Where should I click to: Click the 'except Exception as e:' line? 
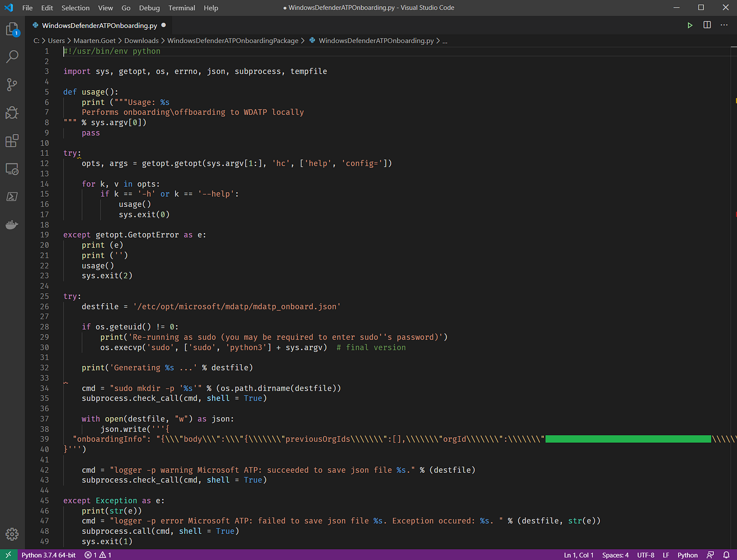[114, 501]
